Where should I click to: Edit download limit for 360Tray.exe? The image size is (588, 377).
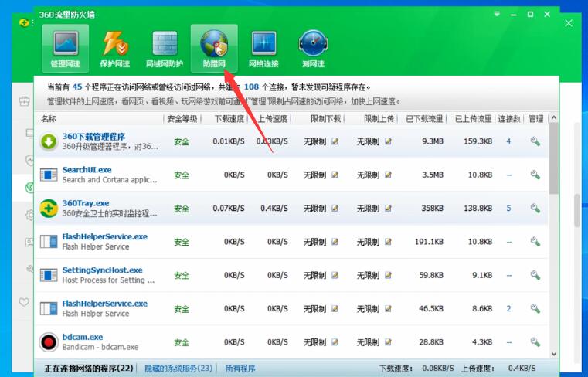tap(335, 208)
